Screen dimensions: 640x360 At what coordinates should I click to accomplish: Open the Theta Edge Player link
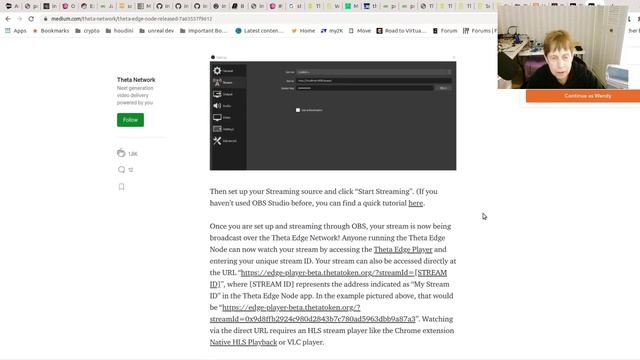(403, 249)
